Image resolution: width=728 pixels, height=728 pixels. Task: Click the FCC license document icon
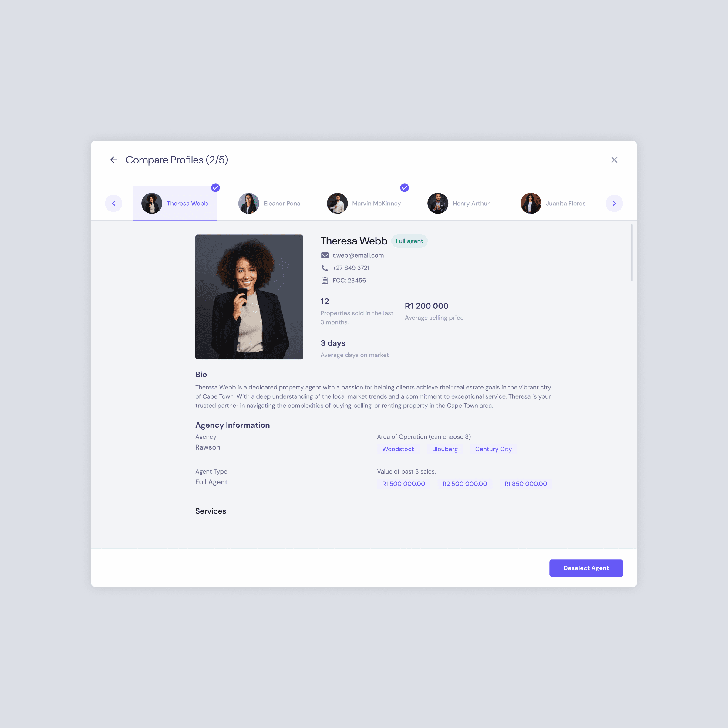(325, 280)
